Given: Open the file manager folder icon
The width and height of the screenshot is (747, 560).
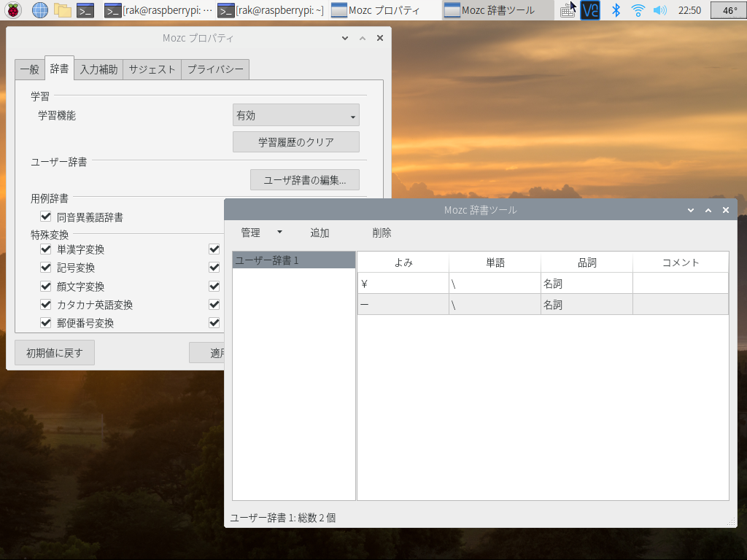Looking at the screenshot, I should 64,9.
